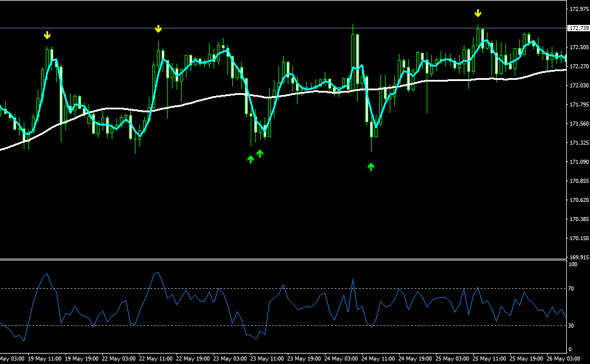This screenshot has height=364, width=590.
Task: Select the yellow down arrow above 22 May 11:00
Action: coord(159,29)
